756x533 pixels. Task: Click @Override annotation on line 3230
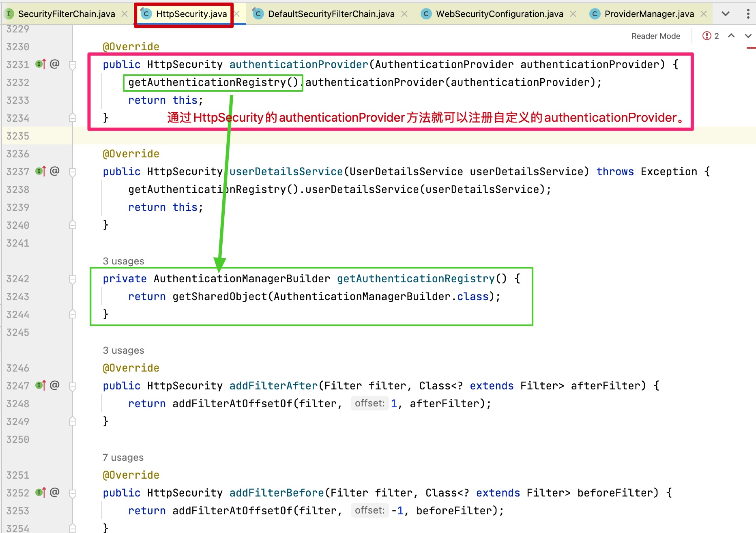(131, 47)
